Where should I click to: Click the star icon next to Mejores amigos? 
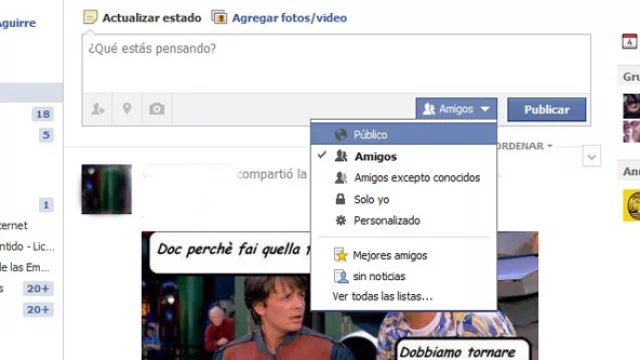click(340, 255)
